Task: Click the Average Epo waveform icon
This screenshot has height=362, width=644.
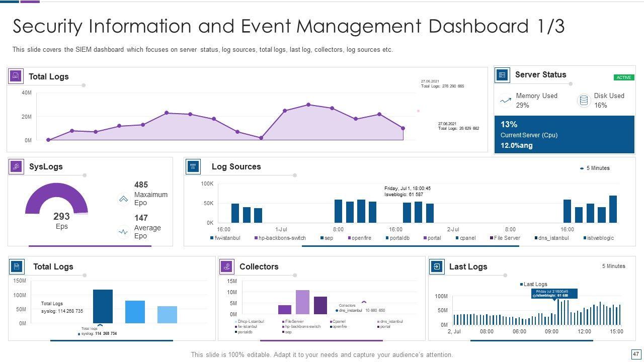Action: pyautogui.click(x=123, y=232)
